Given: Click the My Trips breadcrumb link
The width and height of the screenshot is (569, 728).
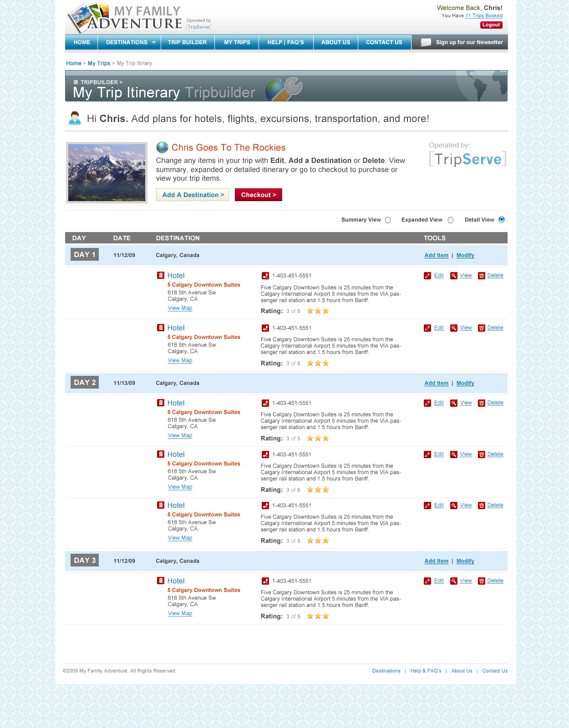Looking at the screenshot, I should (x=99, y=63).
